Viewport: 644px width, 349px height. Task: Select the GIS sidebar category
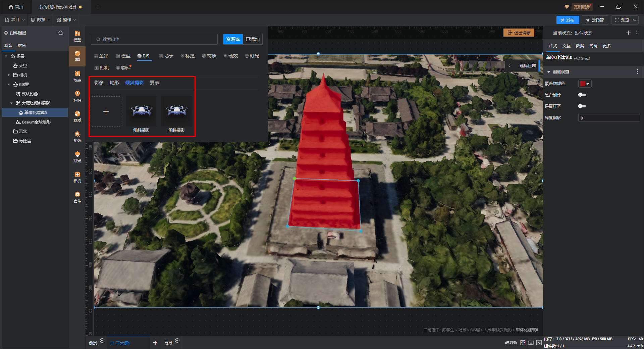coord(77,56)
